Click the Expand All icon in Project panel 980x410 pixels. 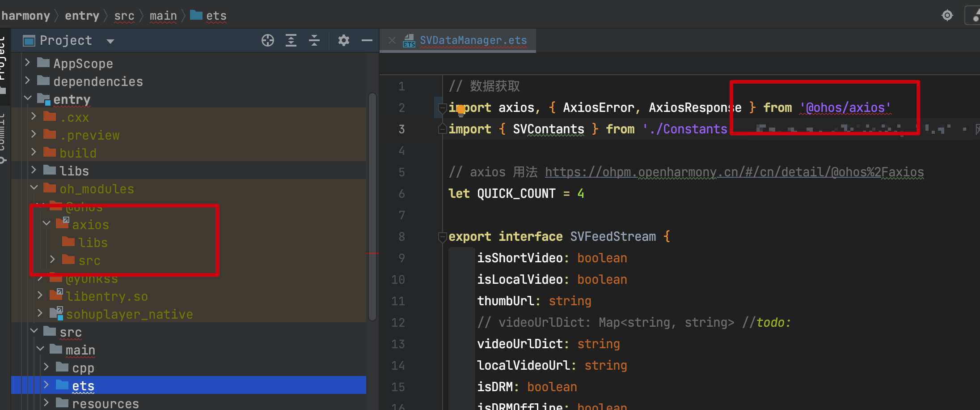291,40
